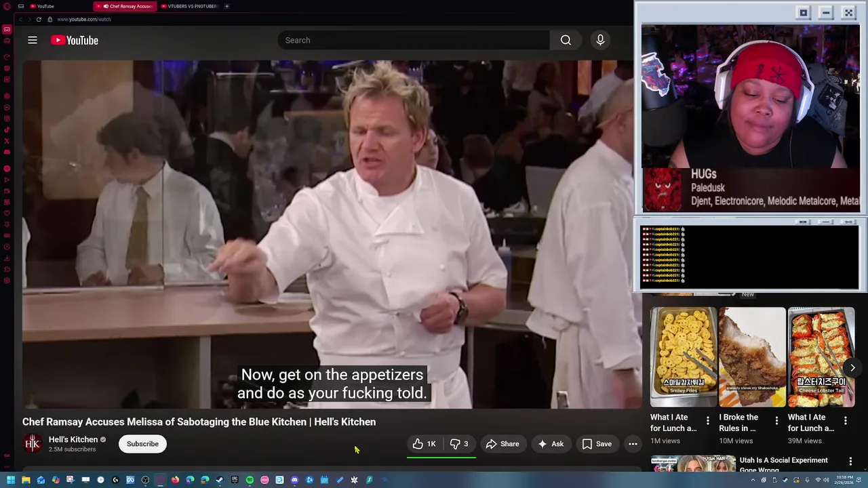Open options for Utah Social Experiment video
The image size is (868, 488).
(x=850, y=461)
